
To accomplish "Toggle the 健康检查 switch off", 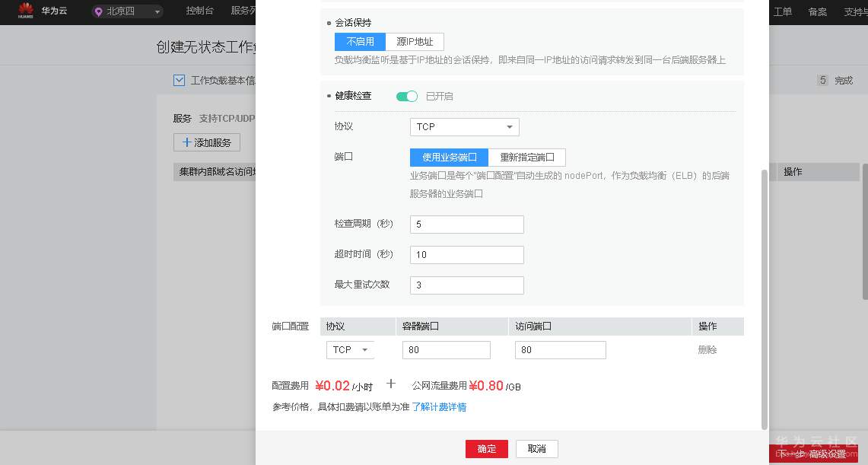I will tap(407, 97).
